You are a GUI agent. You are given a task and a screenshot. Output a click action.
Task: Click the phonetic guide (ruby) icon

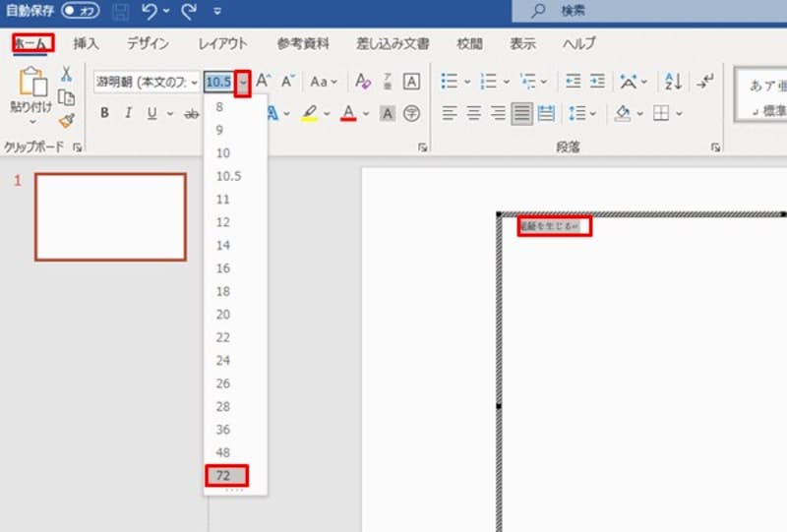pyautogui.click(x=388, y=81)
